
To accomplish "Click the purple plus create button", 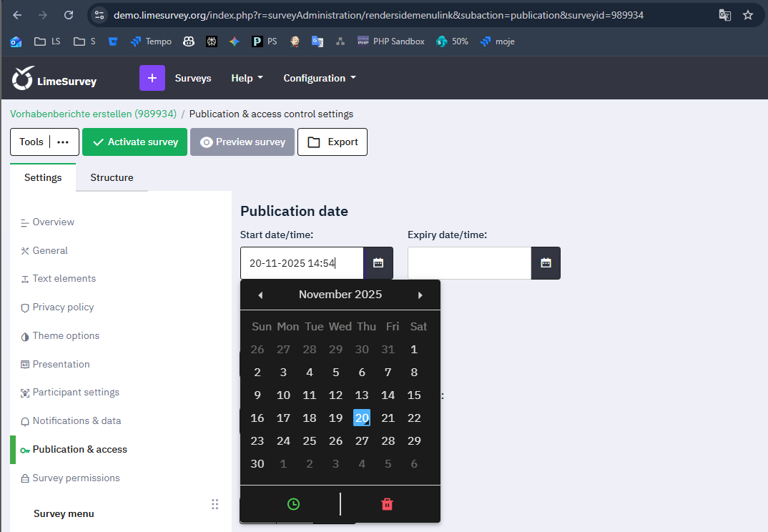I will click(x=152, y=78).
